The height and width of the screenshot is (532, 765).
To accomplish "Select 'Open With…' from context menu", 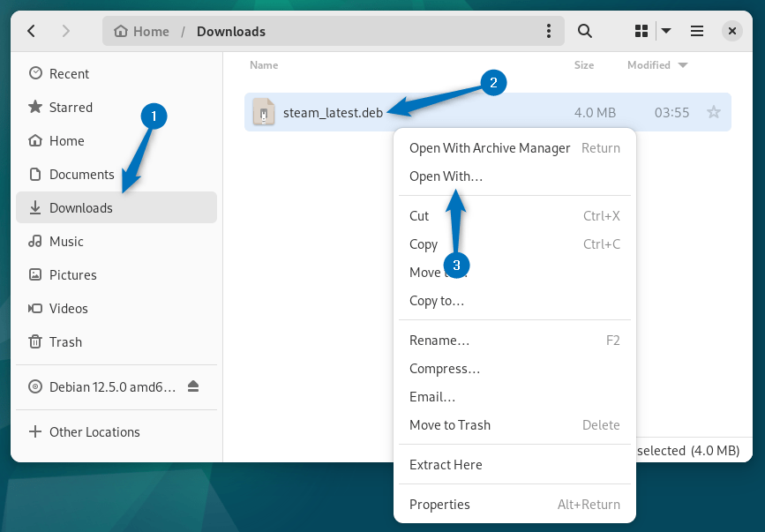I will click(x=446, y=176).
